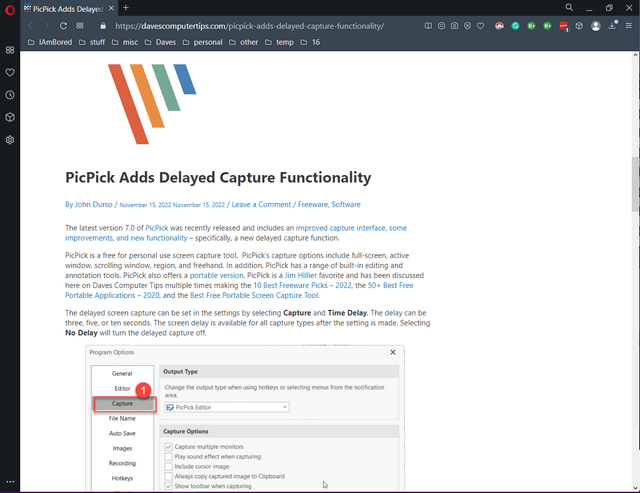The height and width of the screenshot is (493, 640).
Task: Open bookmarks heart in the sidebar
Action: (10, 72)
